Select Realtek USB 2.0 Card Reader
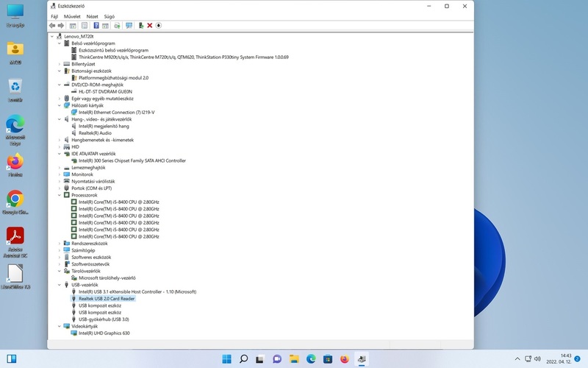 [x=107, y=299]
